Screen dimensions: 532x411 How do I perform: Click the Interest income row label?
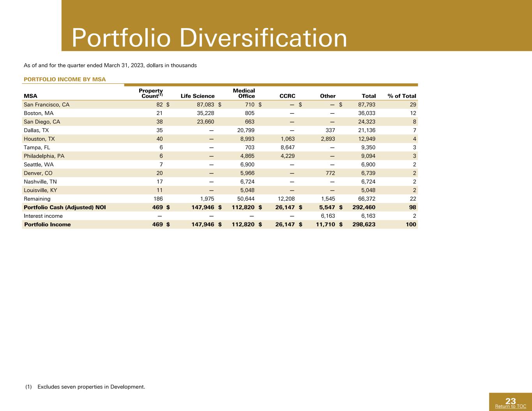point(43,216)
